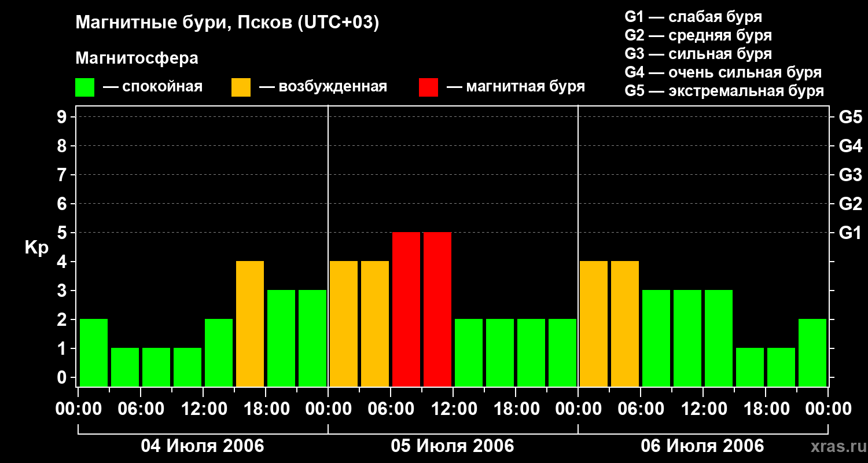The width and height of the screenshot is (868, 463).
Task: Click the '18:00' time label under 06 July
Action: click(766, 409)
